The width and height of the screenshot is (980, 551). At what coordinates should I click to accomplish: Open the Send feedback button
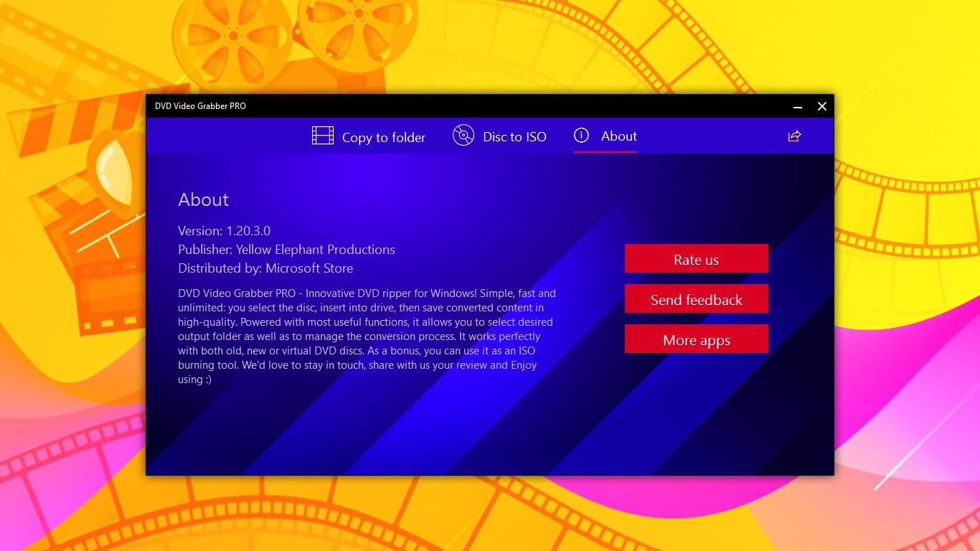click(x=696, y=299)
